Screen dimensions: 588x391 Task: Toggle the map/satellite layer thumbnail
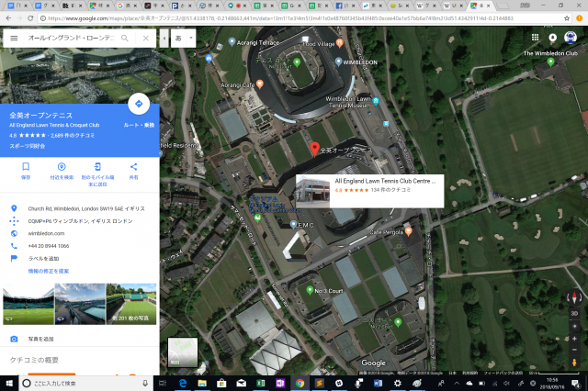(x=183, y=352)
